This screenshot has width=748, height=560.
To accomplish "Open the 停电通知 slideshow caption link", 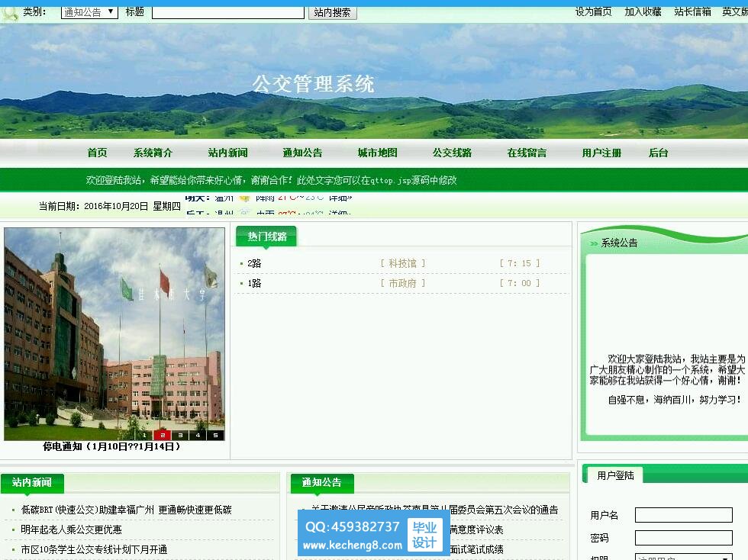I will coord(111,446).
